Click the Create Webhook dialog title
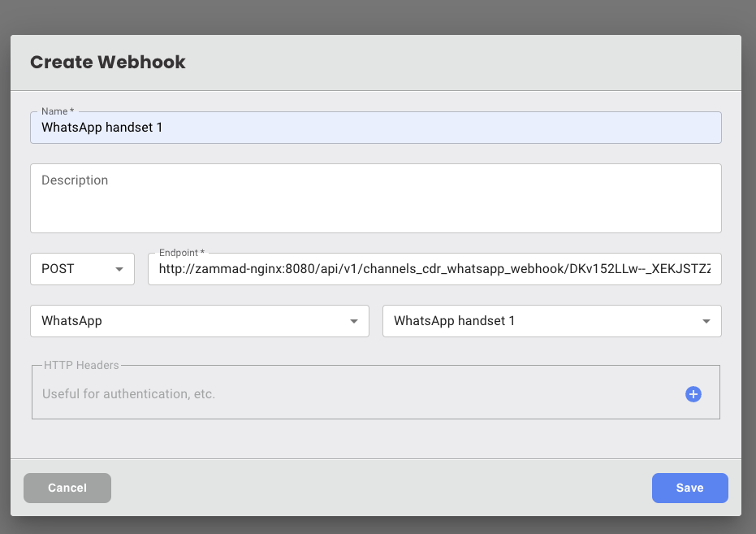This screenshot has height=534, width=756. (108, 63)
